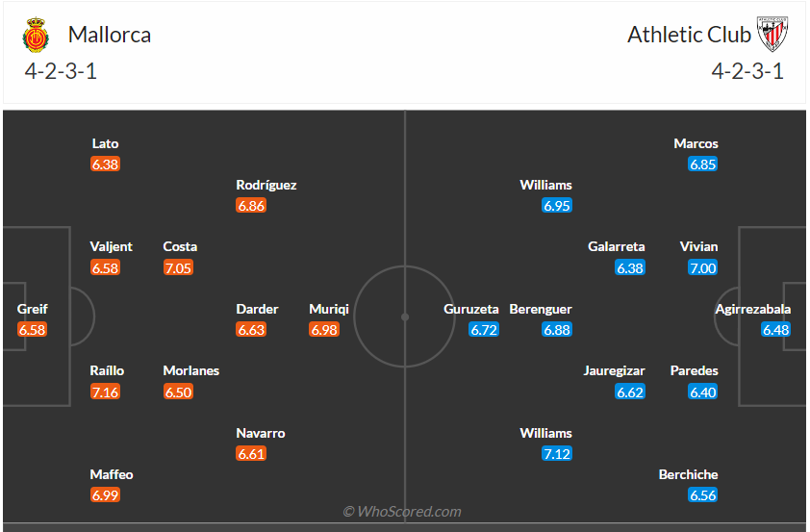Select the 6.95 rated Williams badge
Viewport: 810px width, 532px height.
[x=557, y=206]
